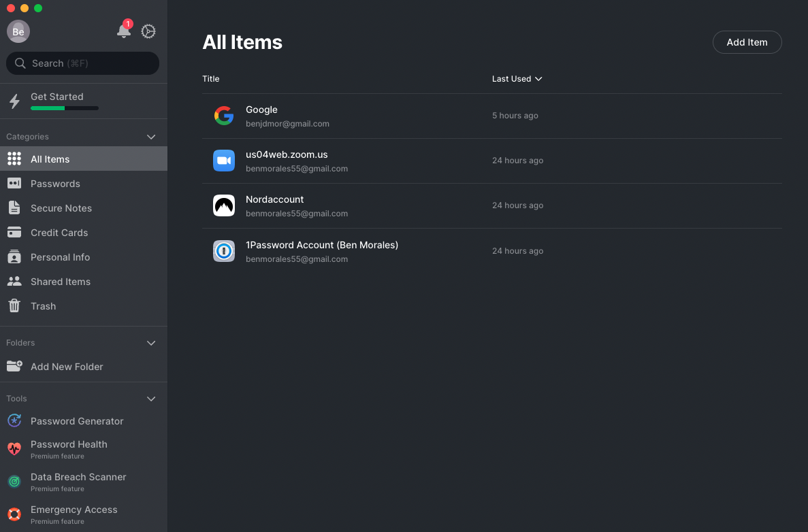The image size is (808, 532).
Task: Sort by the Title column header
Action: pos(211,79)
